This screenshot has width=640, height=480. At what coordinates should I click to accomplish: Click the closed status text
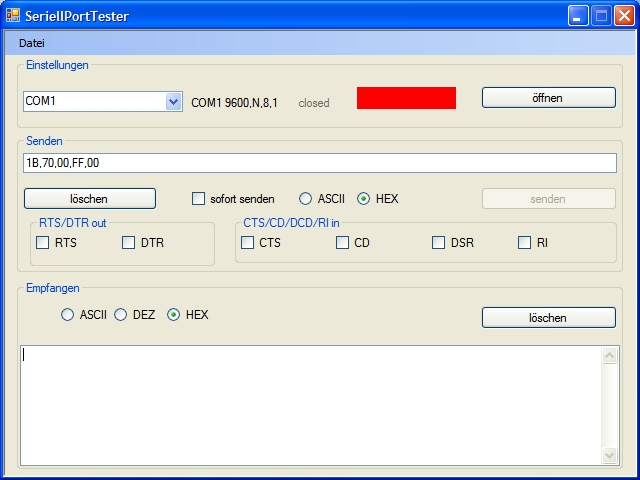[x=313, y=103]
